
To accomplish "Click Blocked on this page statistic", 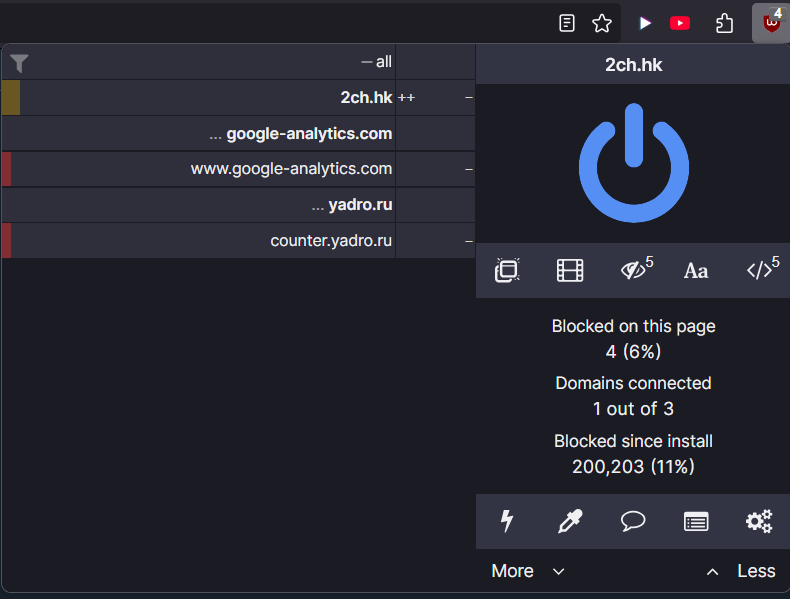I will [x=633, y=339].
